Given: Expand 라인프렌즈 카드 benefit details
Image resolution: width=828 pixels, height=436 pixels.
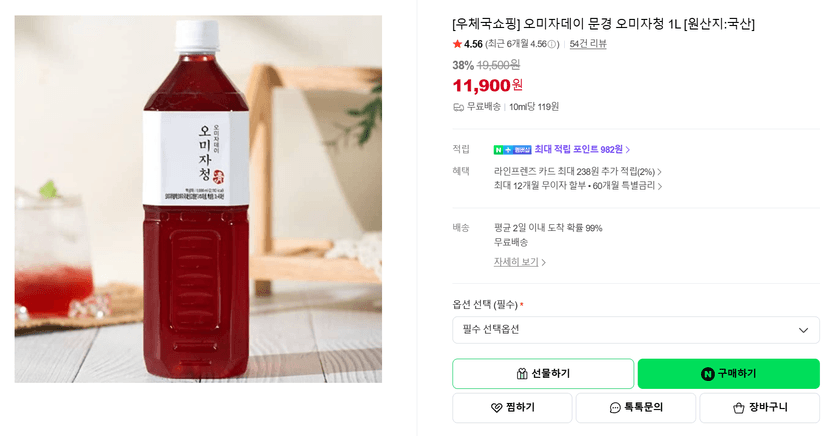Looking at the screenshot, I should pyautogui.click(x=578, y=172).
